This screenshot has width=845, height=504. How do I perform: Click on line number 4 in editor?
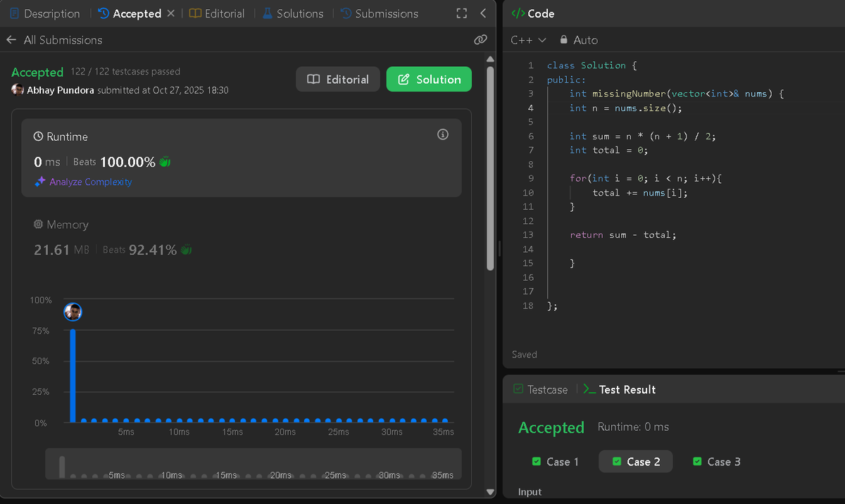click(x=531, y=108)
